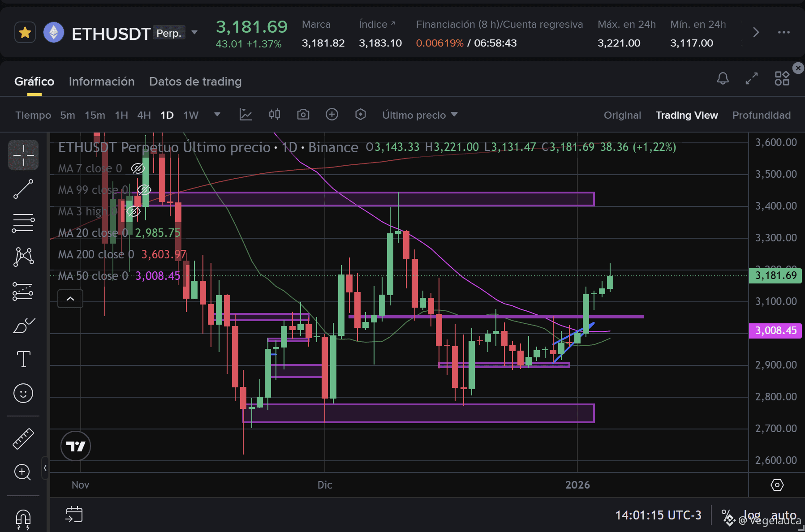Open price alert bell

pos(723,79)
